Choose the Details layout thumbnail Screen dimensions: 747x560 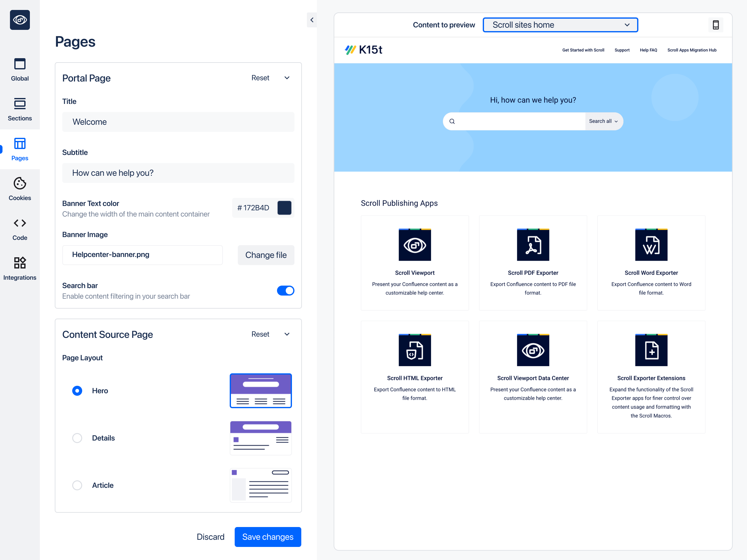pyautogui.click(x=261, y=438)
